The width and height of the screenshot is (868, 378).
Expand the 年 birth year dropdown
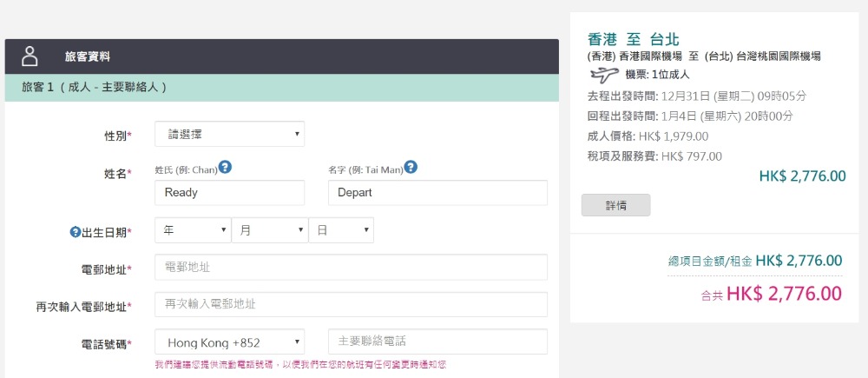192,230
